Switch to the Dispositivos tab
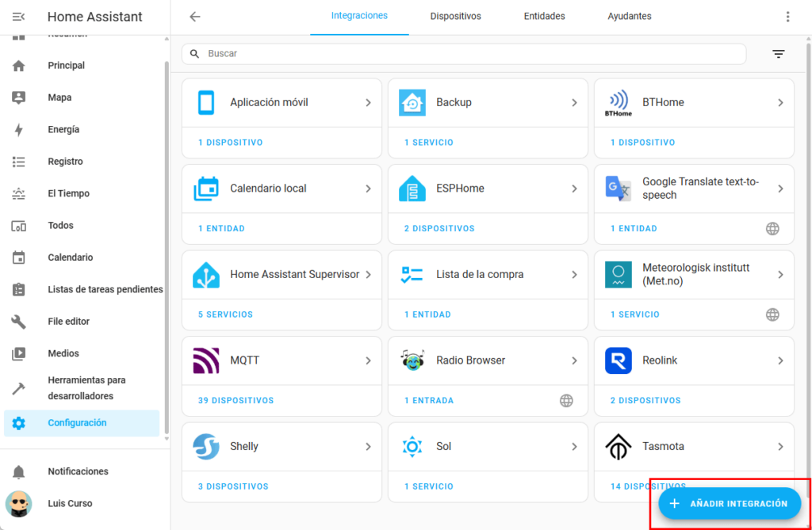 pos(455,17)
